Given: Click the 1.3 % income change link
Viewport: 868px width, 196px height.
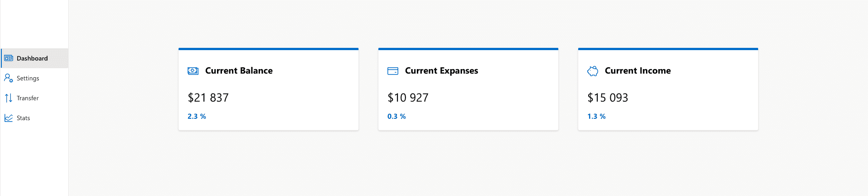Looking at the screenshot, I should [x=596, y=116].
